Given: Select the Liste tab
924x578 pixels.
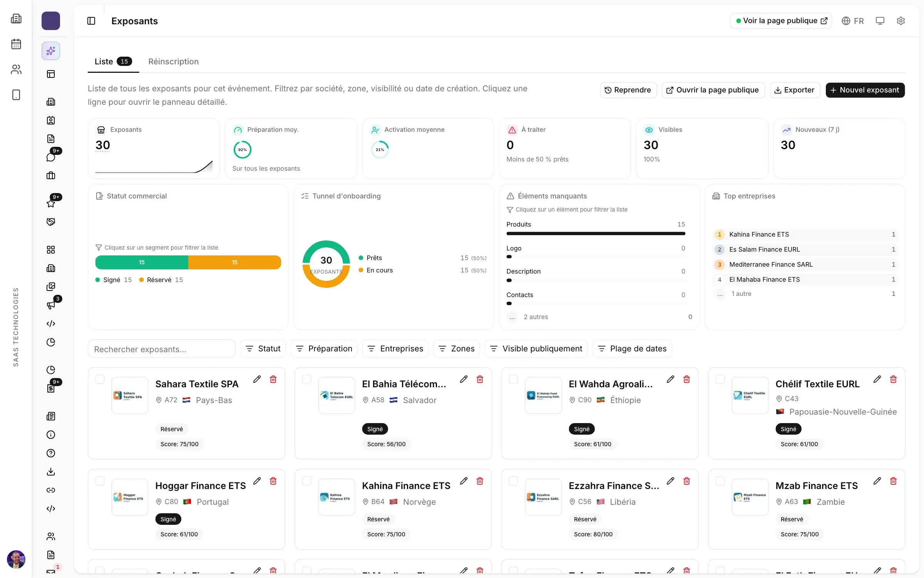Looking at the screenshot, I should point(113,62).
